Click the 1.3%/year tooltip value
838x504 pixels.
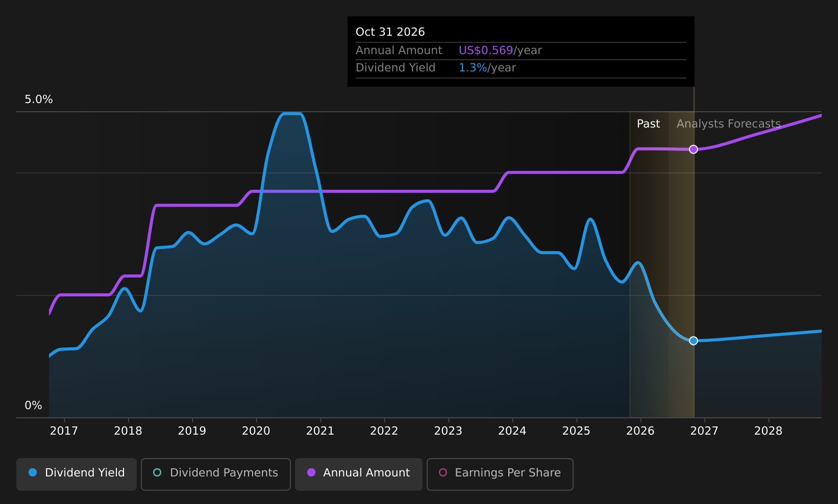pyautogui.click(x=487, y=68)
